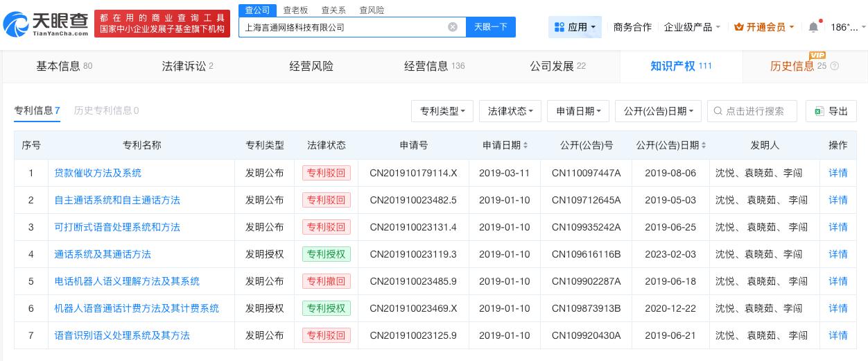
Task: Click the TianYanCha logo
Action: click(46, 24)
